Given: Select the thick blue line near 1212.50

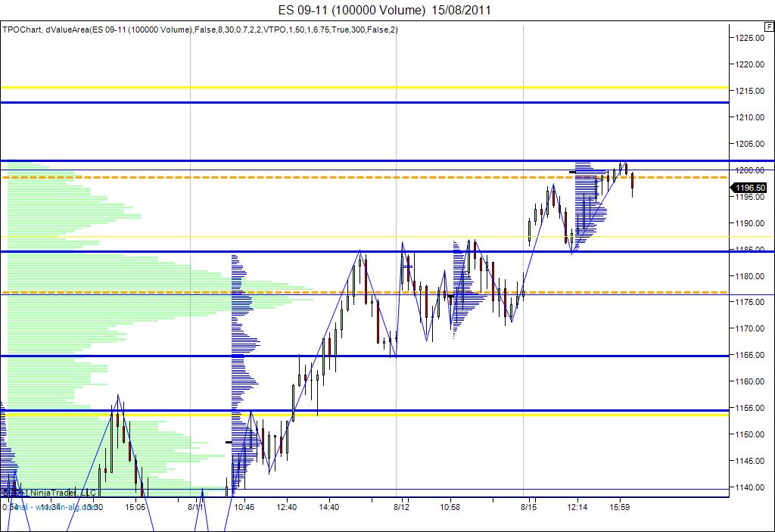Looking at the screenshot, I should pyautogui.click(x=365, y=102).
